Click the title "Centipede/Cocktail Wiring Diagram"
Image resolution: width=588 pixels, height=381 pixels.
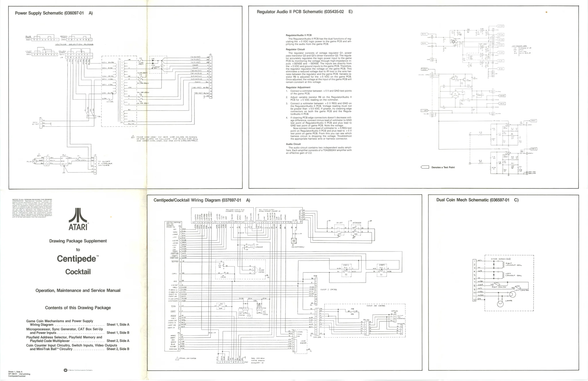(202, 200)
